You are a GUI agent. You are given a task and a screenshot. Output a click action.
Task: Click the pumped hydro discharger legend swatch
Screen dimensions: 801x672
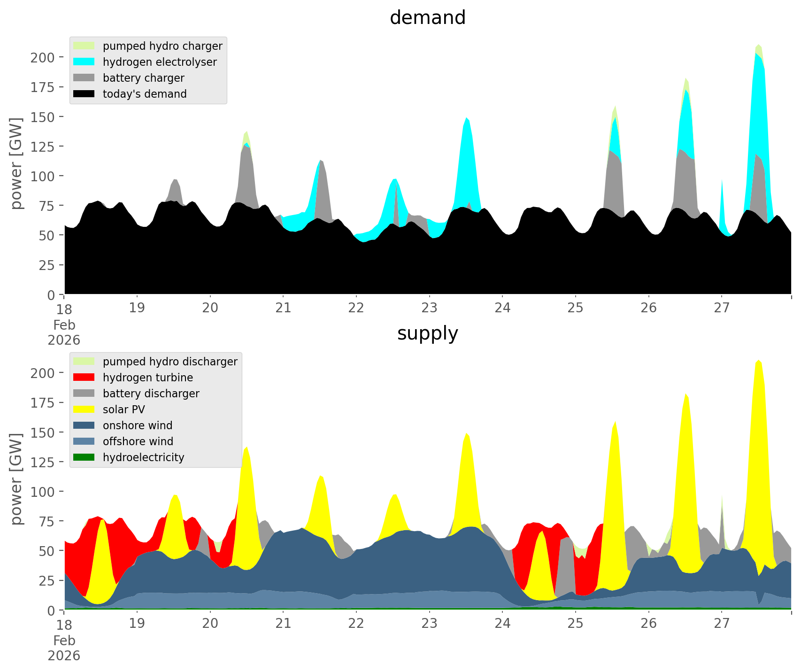tap(84, 362)
